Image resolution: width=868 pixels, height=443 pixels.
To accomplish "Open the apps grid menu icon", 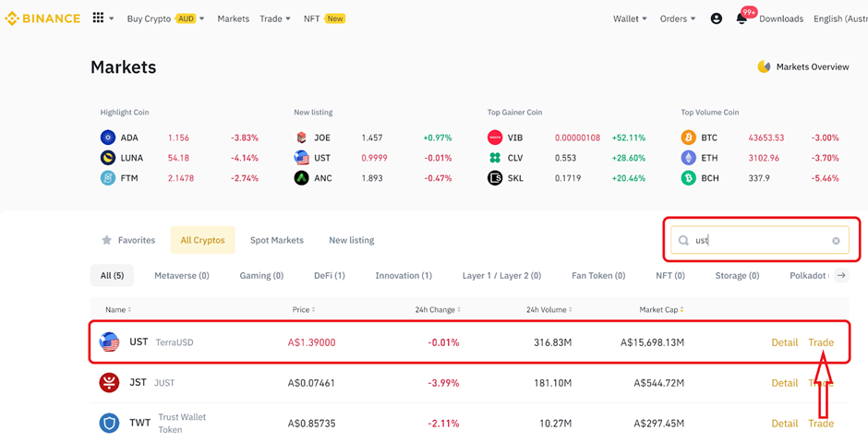I will coord(98,18).
